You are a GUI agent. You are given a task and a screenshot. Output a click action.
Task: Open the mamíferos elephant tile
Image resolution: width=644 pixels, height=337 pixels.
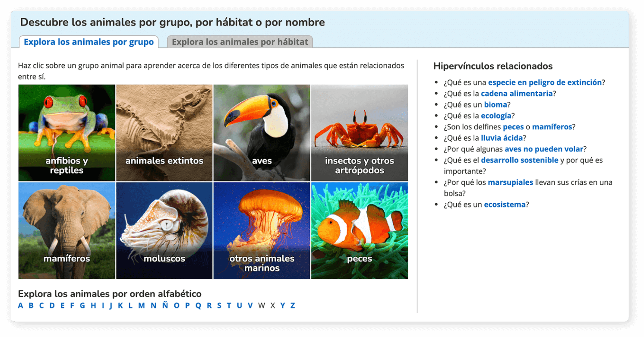tap(66, 230)
